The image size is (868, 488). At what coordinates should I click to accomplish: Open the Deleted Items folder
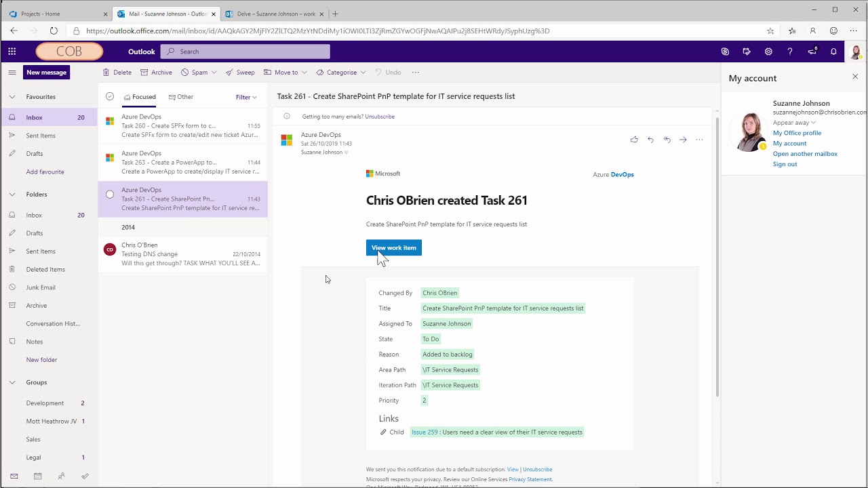pos(45,269)
